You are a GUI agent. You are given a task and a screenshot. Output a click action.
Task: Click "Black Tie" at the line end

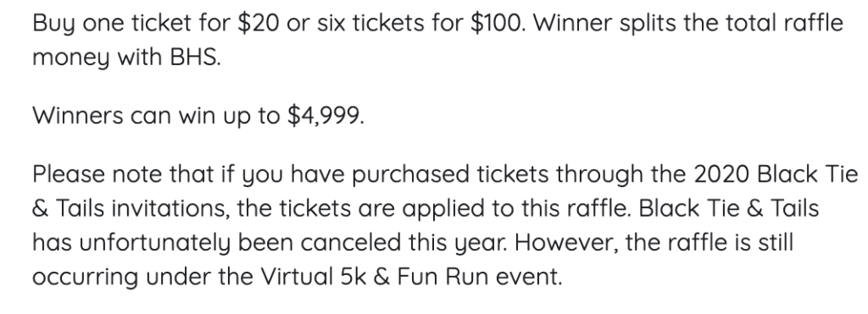(807, 174)
